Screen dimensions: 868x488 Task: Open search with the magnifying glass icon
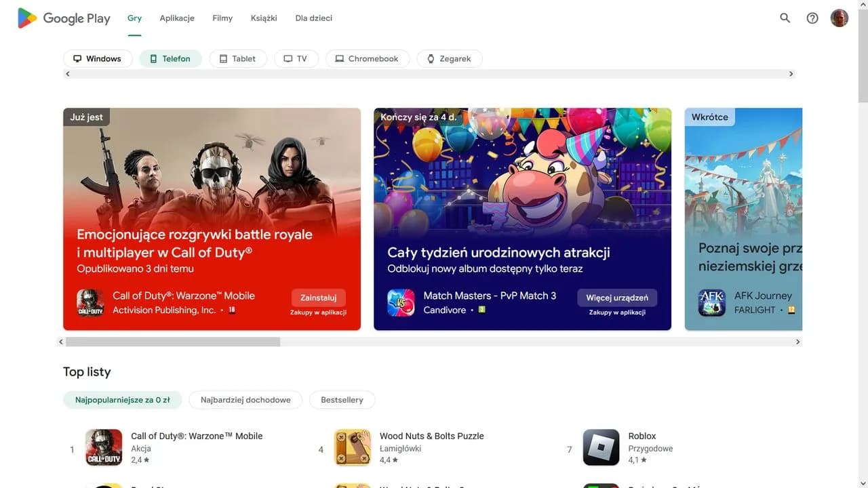(785, 18)
